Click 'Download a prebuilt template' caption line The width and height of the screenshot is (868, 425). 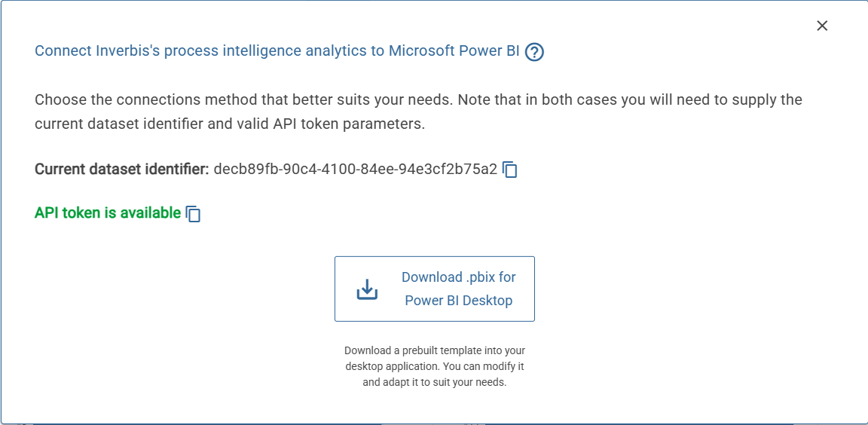coord(435,350)
